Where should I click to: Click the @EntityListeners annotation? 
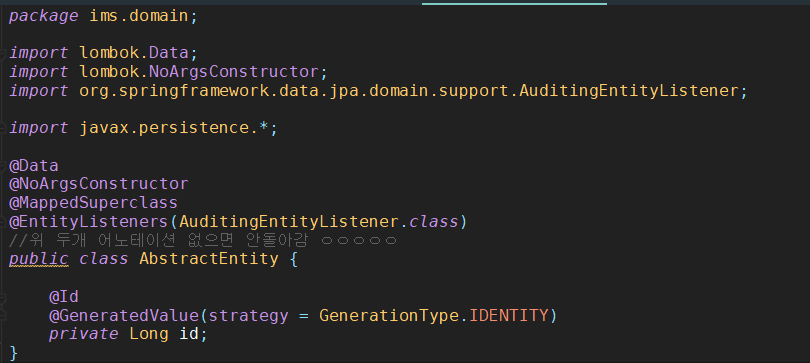88,222
